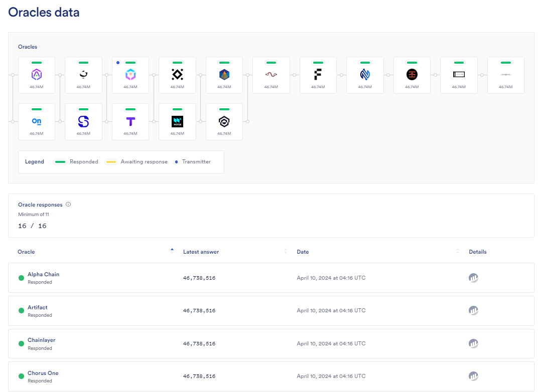Click the "Minimum of 11" text
The width and height of the screenshot is (538, 392).
pyautogui.click(x=34, y=215)
